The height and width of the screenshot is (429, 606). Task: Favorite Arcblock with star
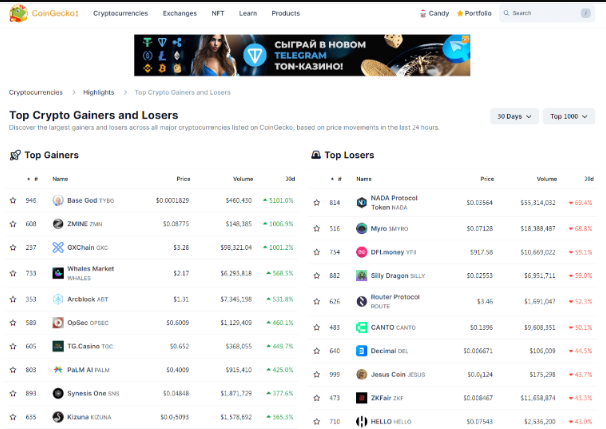click(13, 299)
